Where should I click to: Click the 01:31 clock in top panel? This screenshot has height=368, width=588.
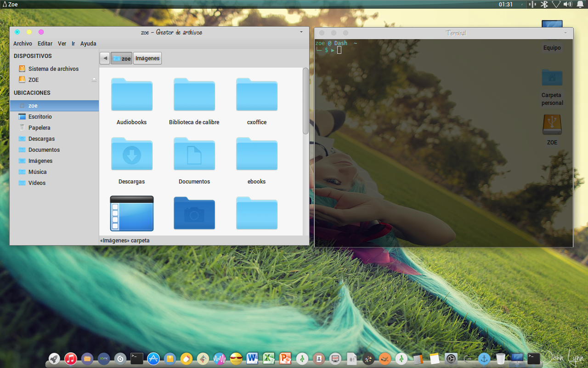pos(506,4)
